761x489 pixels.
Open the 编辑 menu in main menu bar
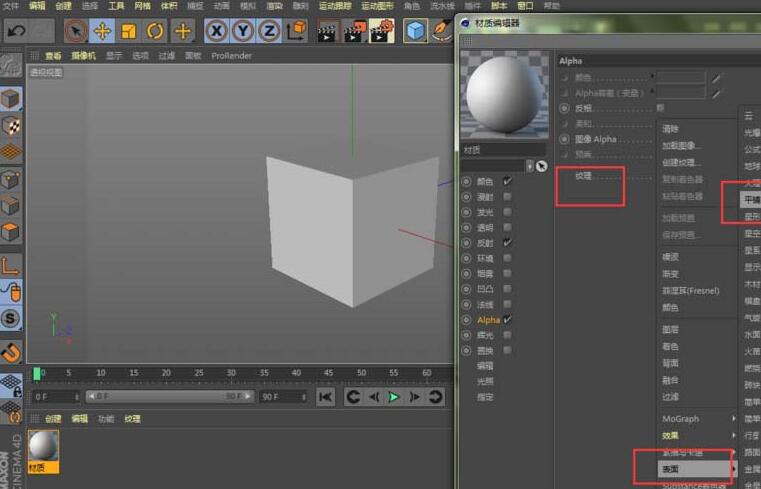pos(37,6)
